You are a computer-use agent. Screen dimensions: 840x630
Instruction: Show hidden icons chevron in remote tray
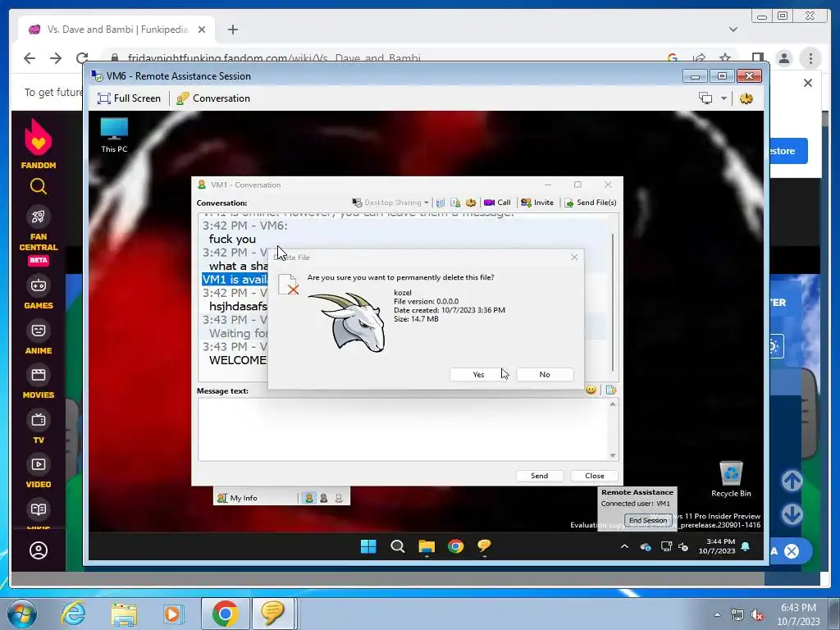tap(624, 547)
